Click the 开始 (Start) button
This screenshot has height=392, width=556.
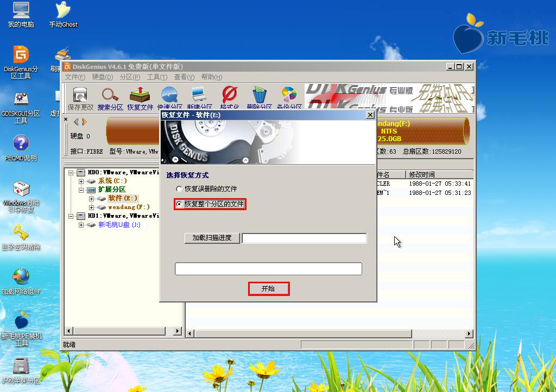[269, 289]
